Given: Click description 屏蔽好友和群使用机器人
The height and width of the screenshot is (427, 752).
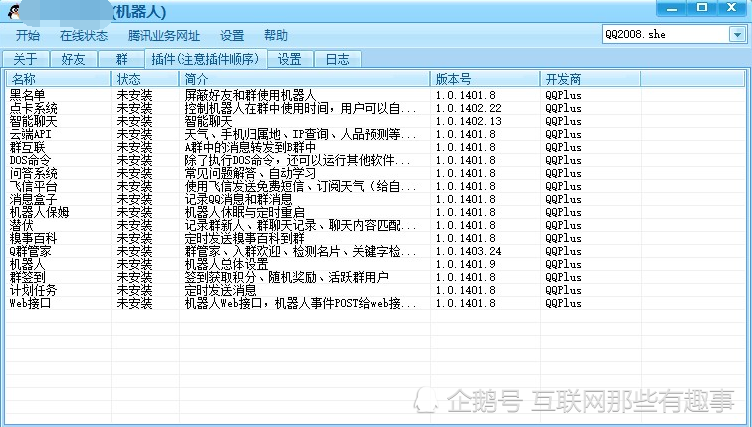Looking at the screenshot, I should (x=250, y=95).
